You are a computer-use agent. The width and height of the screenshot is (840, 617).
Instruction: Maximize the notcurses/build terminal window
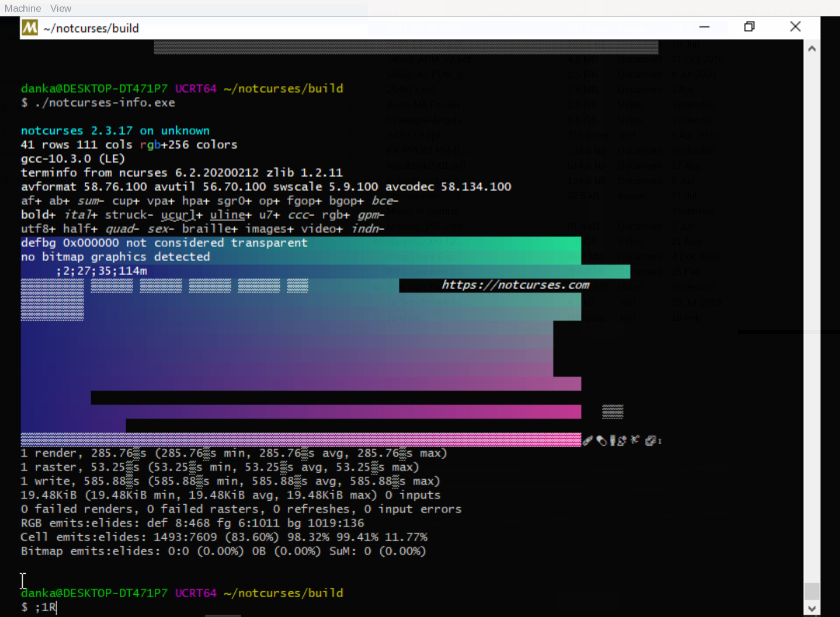[x=749, y=27]
